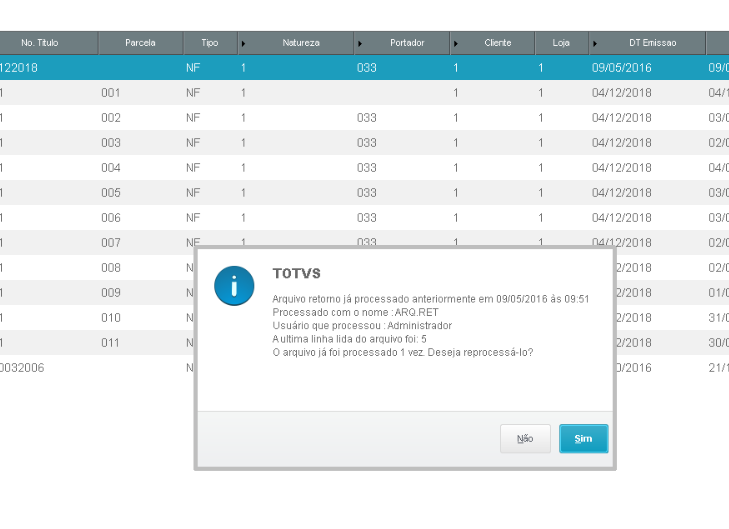This screenshot has height=529, width=729.
Task: Click the arrow beside Natureza column header
Action: click(x=243, y=44)
